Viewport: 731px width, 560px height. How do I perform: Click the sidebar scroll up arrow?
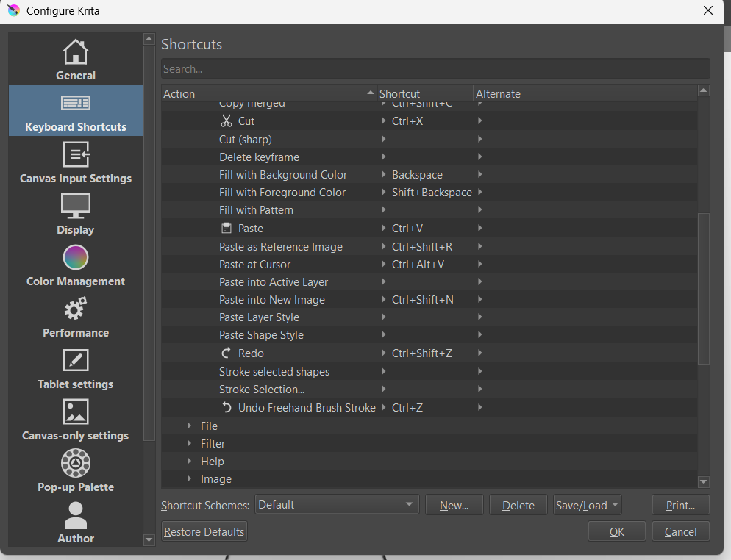pyautogui.click(x=149, y=39)
